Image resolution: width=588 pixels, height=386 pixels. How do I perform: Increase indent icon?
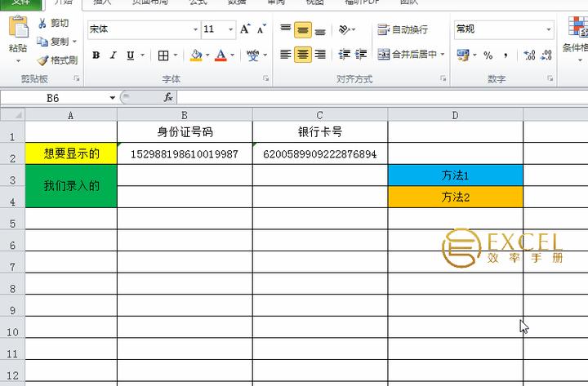pyautogui.click(x=361, y=55)
